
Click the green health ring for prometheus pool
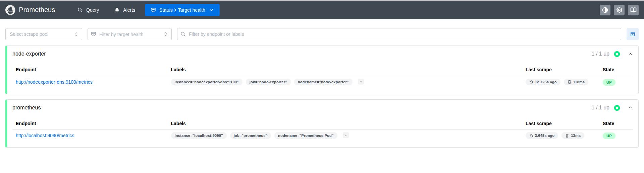point(617,108)
